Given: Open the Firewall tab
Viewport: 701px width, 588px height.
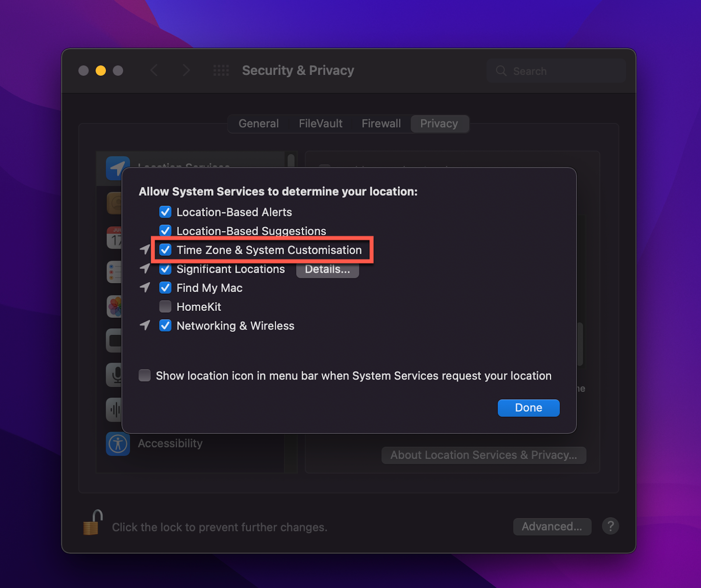Looking at the screenshot, I should pos(381,123).
